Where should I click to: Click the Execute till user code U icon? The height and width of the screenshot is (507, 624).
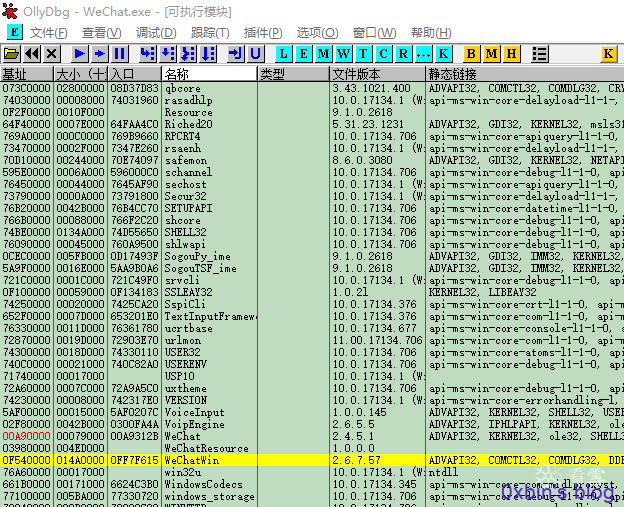point(255,54)
